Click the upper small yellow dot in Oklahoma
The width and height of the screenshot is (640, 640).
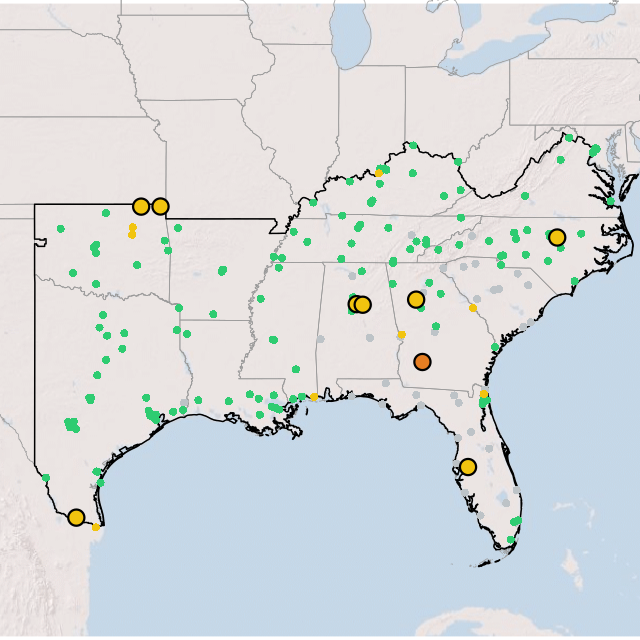pos(133,227)
